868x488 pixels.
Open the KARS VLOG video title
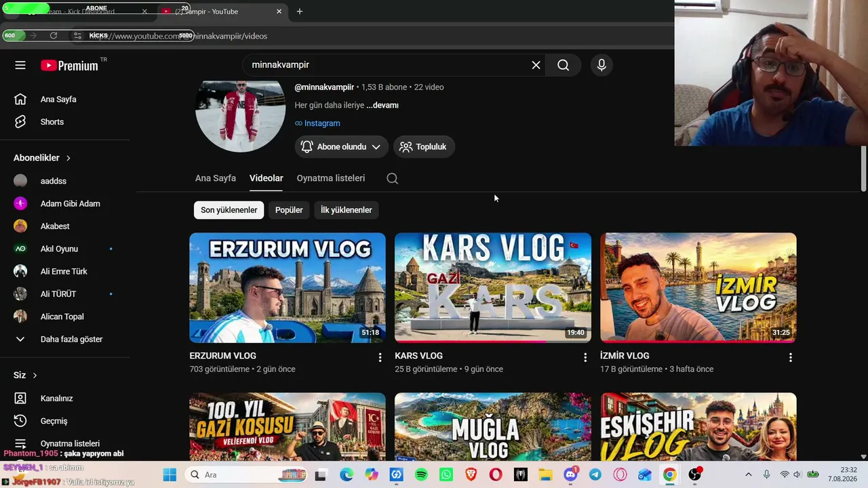click(x=419, y=356)
